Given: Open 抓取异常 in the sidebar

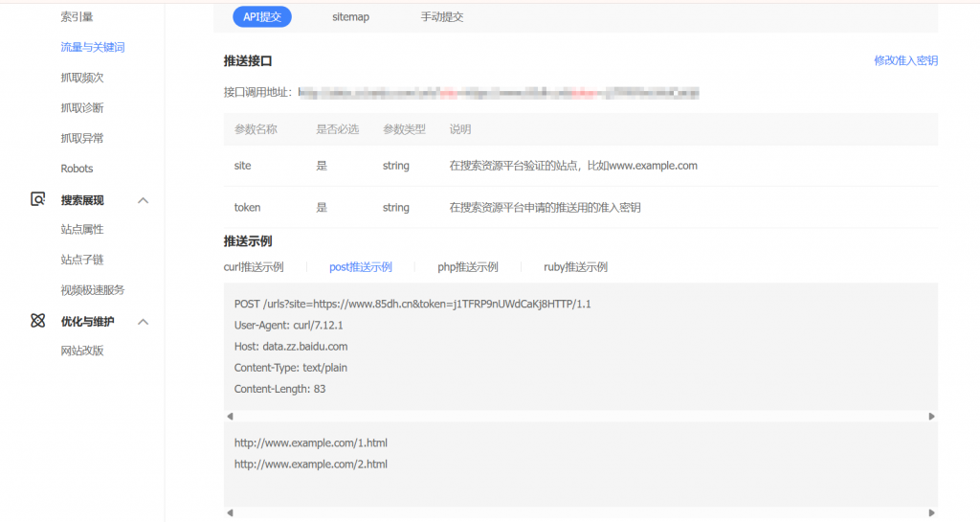Looking at the screenshot, I should pos(82,138).
